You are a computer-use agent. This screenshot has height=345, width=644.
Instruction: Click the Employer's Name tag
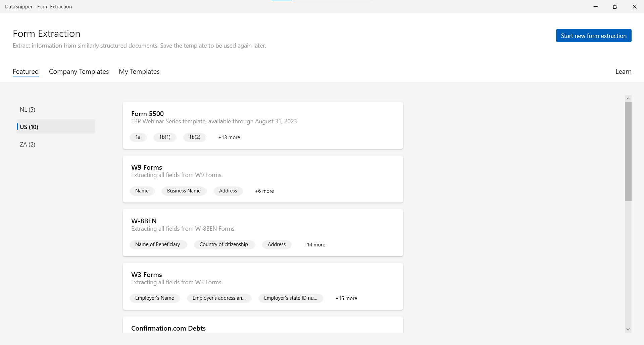coord(154,298)
